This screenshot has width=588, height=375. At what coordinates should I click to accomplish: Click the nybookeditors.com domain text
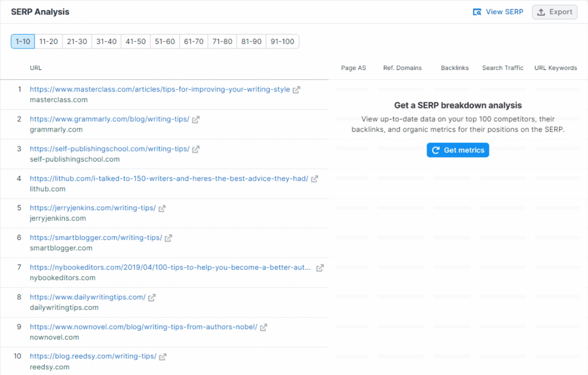coord(63,278)
